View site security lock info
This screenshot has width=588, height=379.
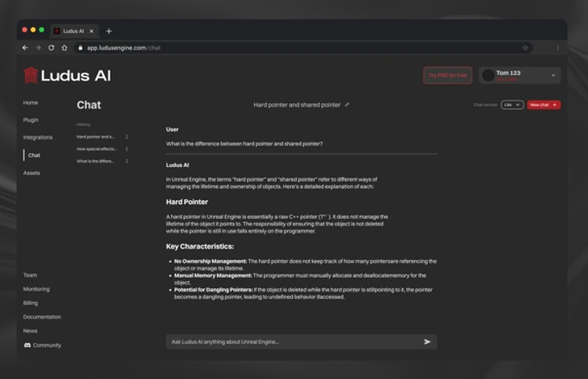(80, 48)
